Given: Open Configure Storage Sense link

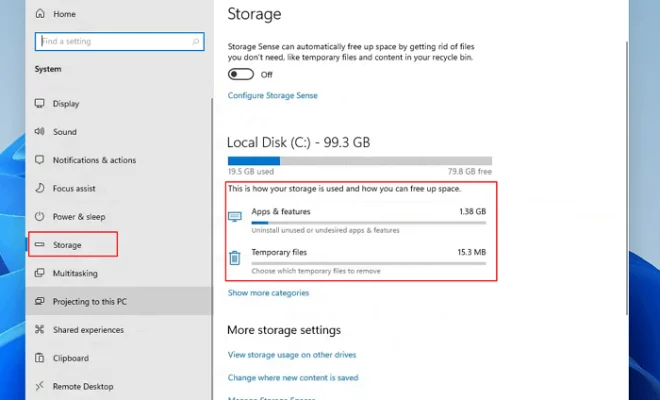Looking at the screenshot, I should tap(273, 96).
